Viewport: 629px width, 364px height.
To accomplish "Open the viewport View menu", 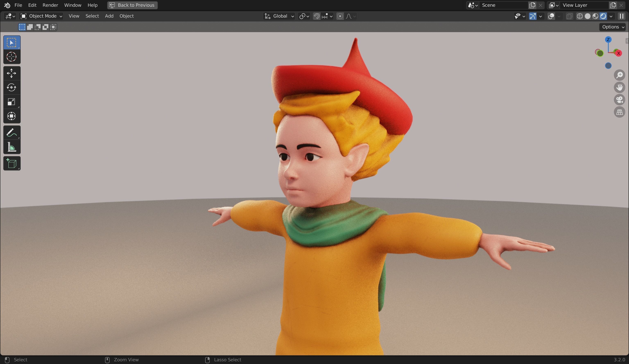I will (x=74, y=16).
